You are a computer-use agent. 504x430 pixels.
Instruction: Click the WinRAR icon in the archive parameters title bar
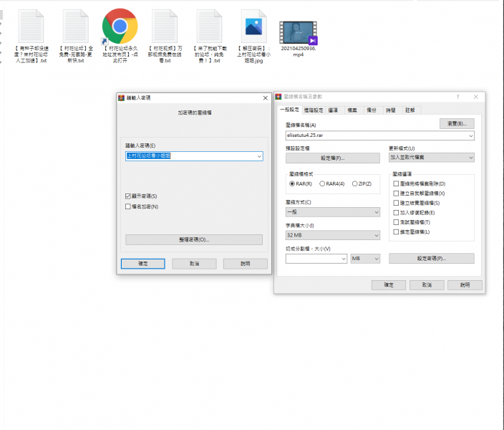tap(278, 96)
